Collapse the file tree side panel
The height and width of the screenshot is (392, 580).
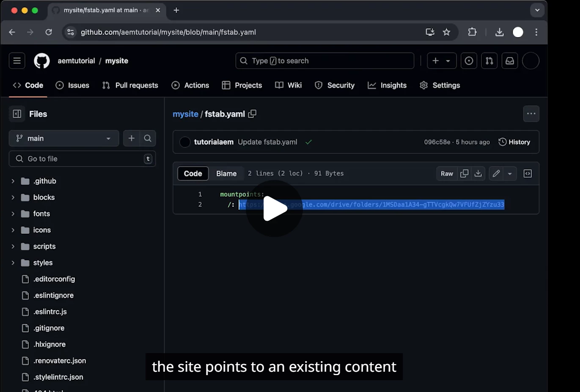(x=17, y=114)
